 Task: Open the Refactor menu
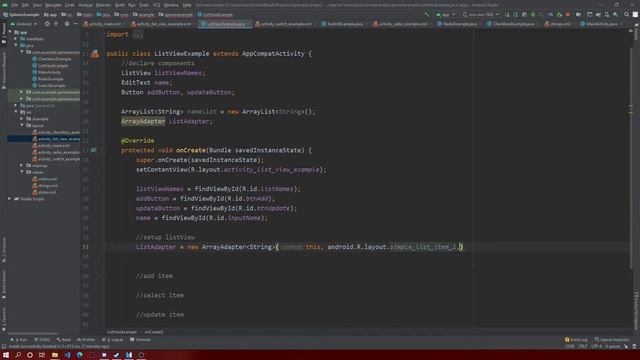(x=103, y=5)
